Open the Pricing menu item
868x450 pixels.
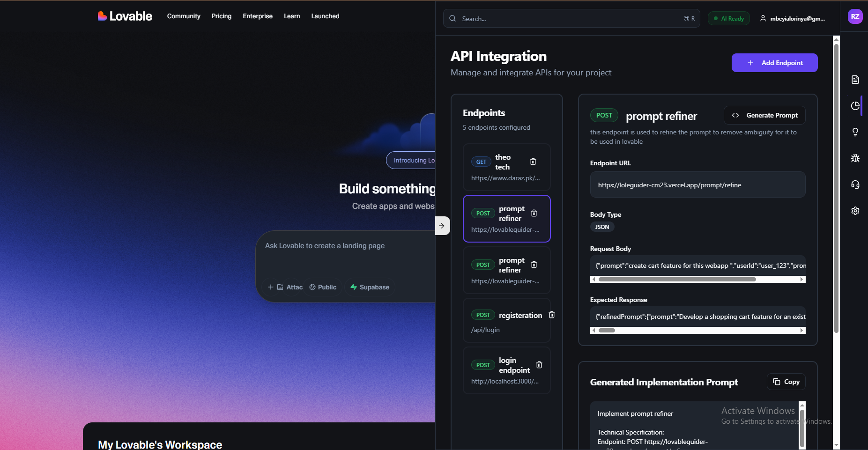(221, 16)
